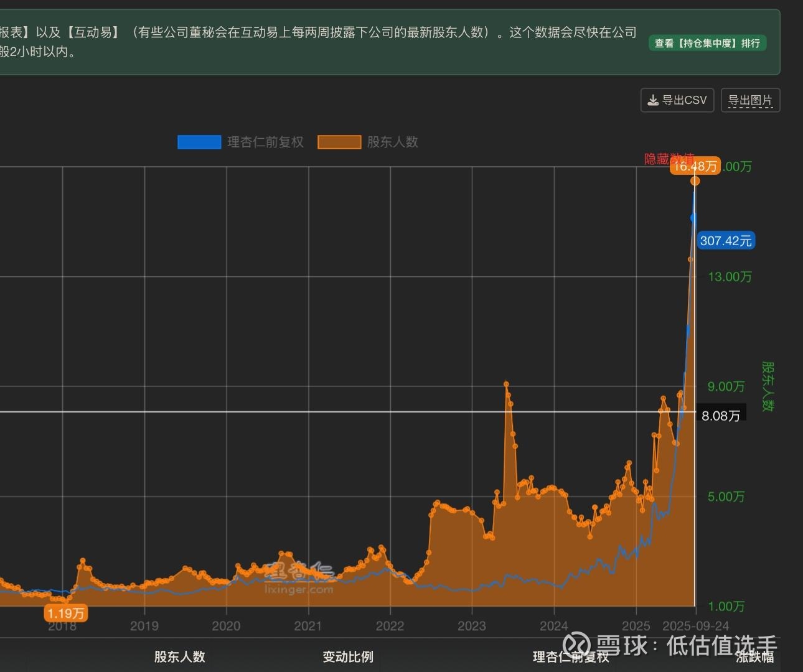
Task: Click the 导出CSV export button
Action: click(677, 100)
